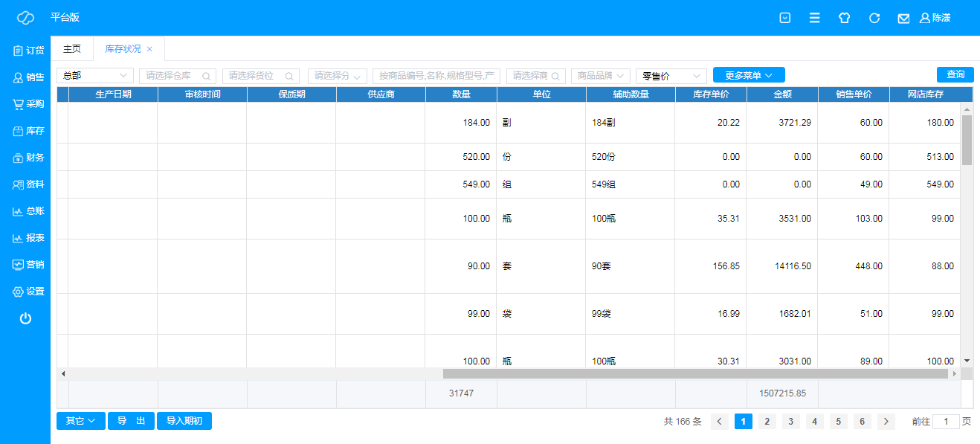
Task: Click the 导出 button
Action: click(x=131, y=421)
